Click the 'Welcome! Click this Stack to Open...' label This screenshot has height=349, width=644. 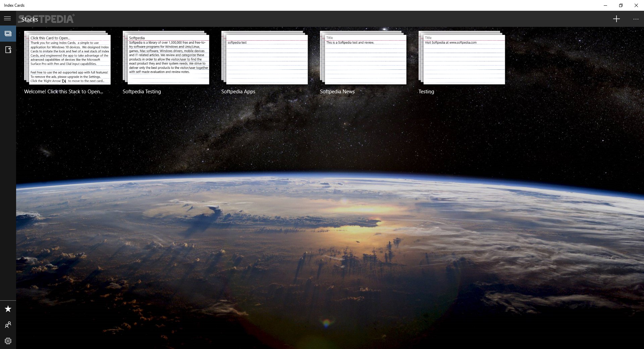point(64,92)
